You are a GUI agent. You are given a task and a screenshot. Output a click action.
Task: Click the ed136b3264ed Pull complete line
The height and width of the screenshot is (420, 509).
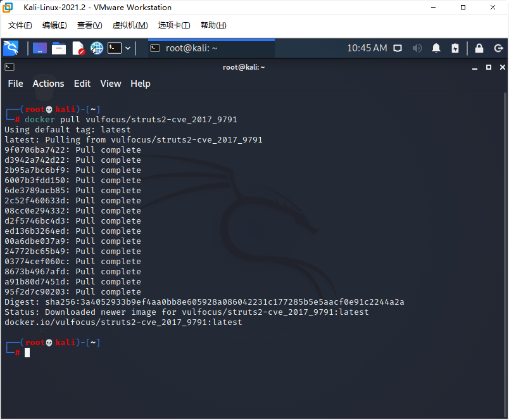[x=73, y=231]
